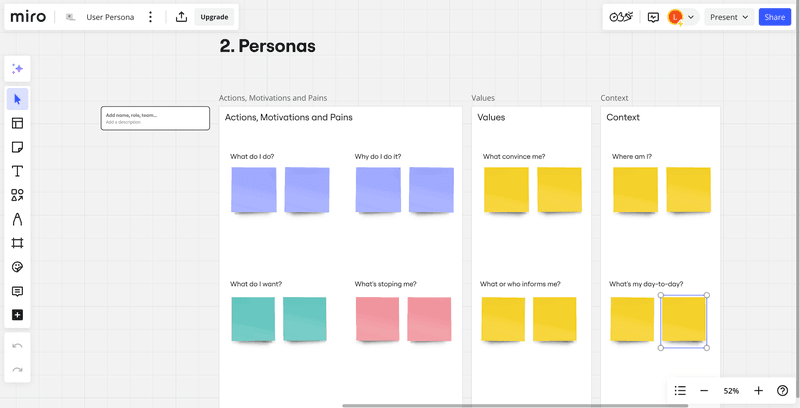Zoom in with the plus button
The image size is (800, 408).
pos(758,390)
